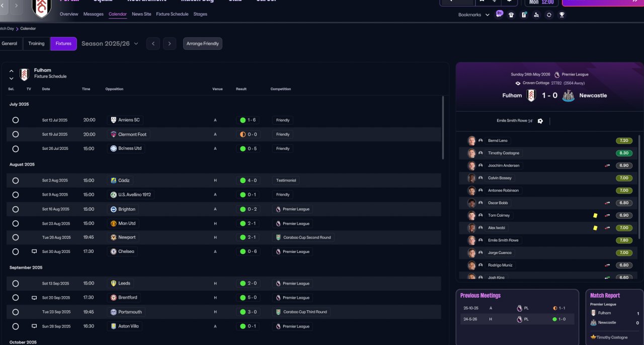Click the Mon 12:00 date display
Screen dimensions: 644x345
[542, 2]
